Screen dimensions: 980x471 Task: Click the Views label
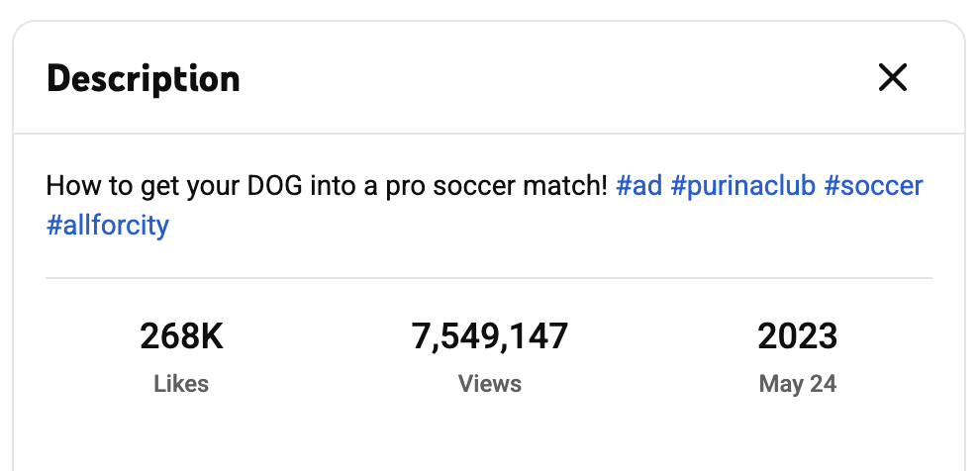click(x=490, y=384)
